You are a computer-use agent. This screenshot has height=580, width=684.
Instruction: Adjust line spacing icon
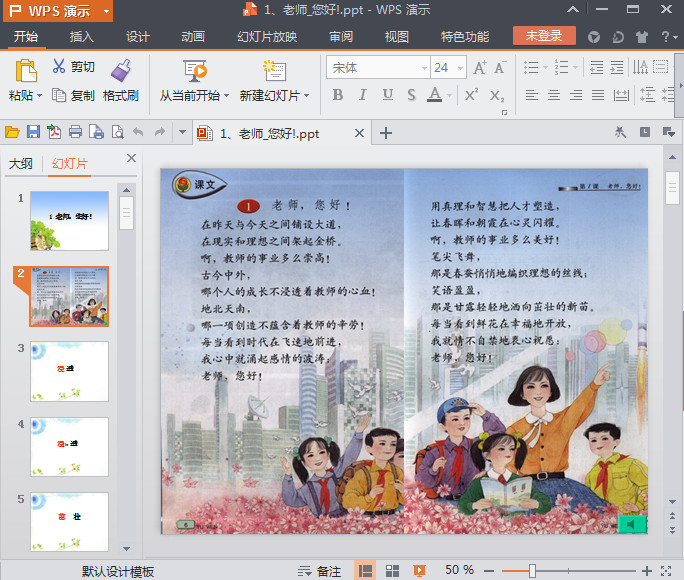pyautogui.click(x=647, y=95)
